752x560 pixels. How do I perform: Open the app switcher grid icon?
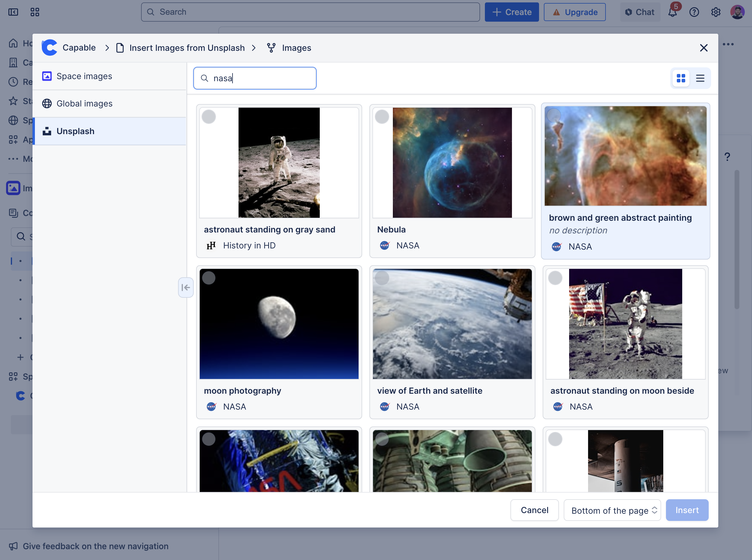(35, 12)
